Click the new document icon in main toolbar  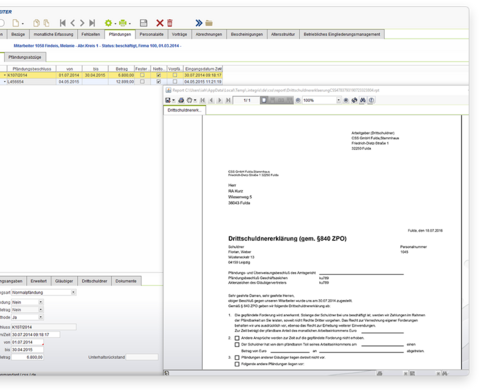[15, 23]
